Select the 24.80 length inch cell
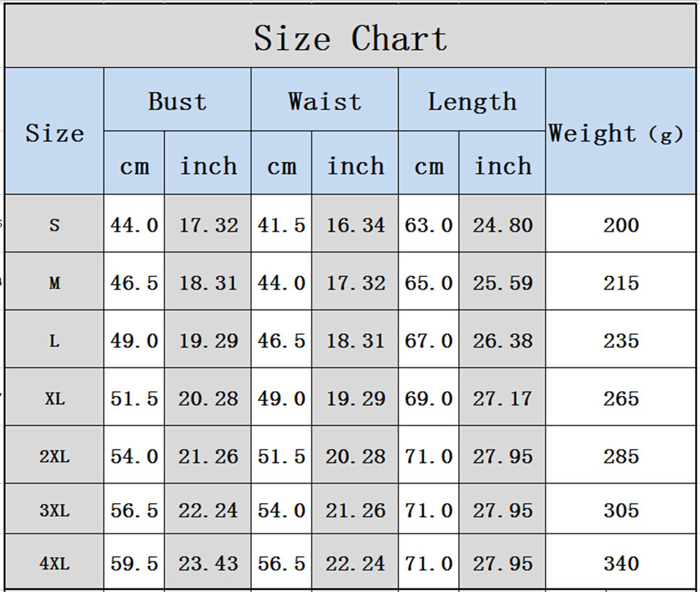This screenshot has width=700, height=592. tap(502, 225)
